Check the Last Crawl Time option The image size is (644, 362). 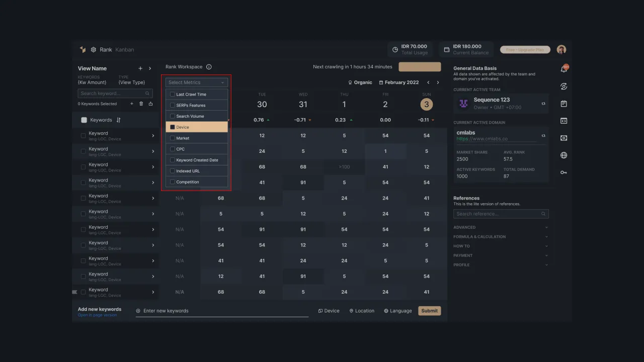[x=173, y=95]
